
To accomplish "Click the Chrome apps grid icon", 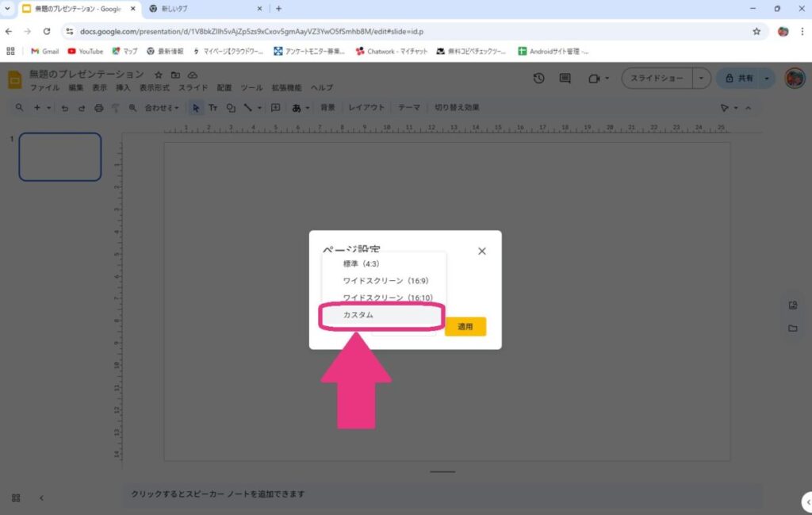I will 10,52.
